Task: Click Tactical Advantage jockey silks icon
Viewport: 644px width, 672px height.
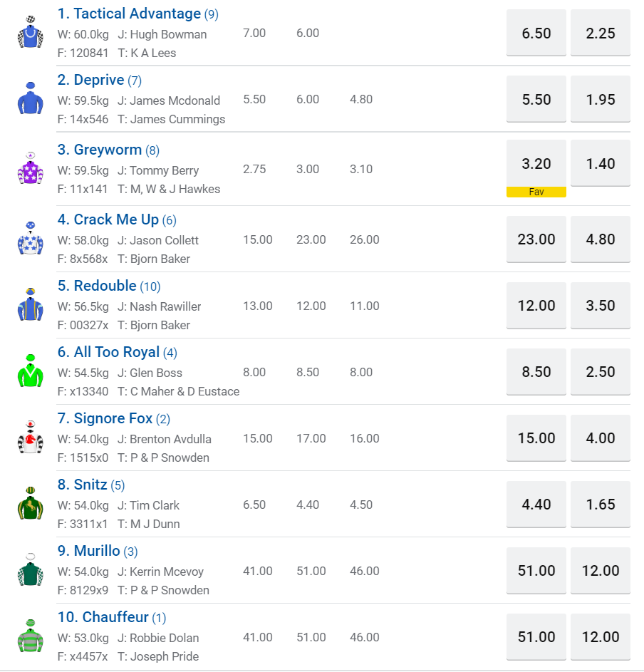Action: (x=31, y=33)
